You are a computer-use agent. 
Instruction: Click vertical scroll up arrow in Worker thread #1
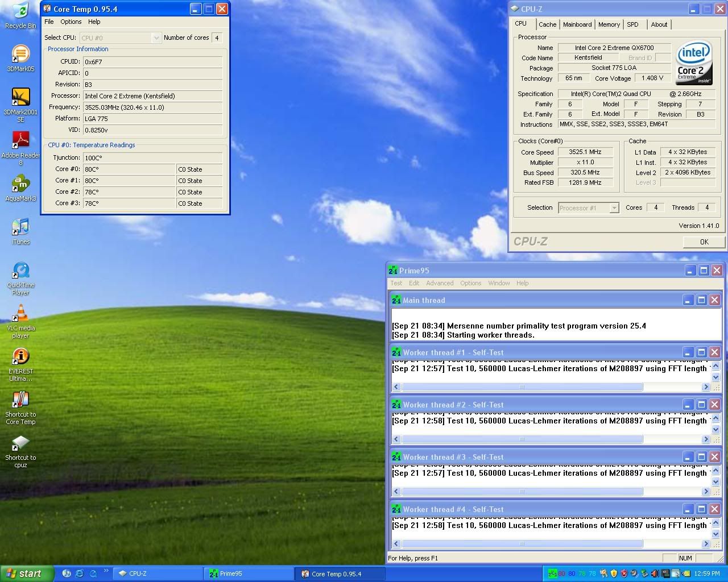point(716,367)
